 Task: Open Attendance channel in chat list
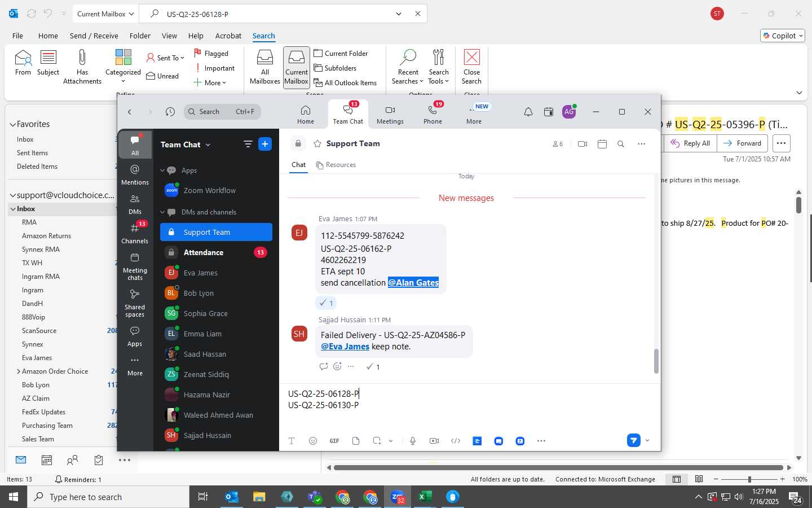click(x=216, y=252)
